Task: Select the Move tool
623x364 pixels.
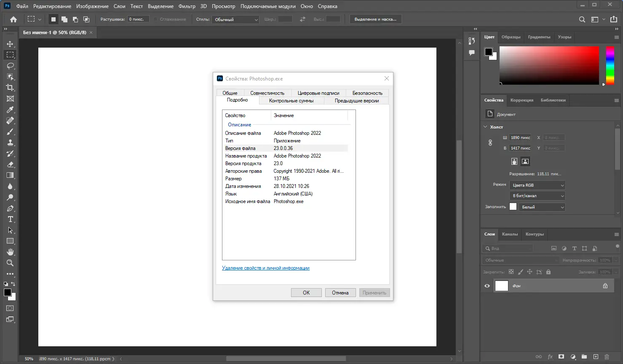Action: click(x=10, y=43)
